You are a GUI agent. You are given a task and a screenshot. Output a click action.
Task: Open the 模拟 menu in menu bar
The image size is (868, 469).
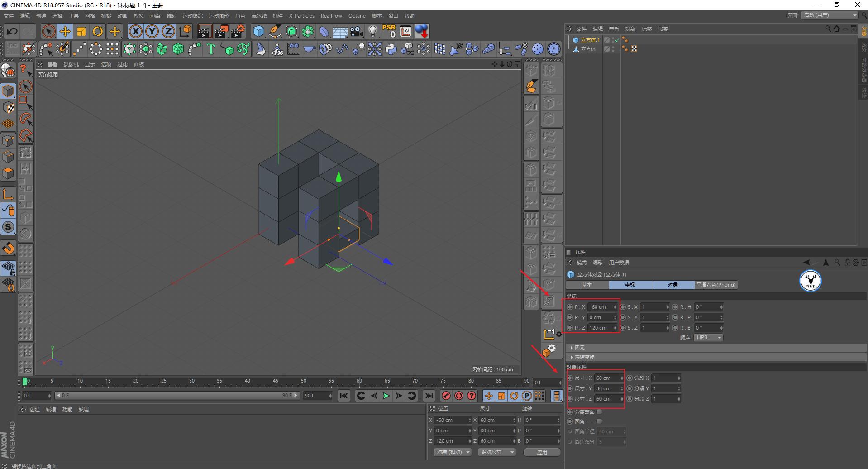pyautogui.click(x=139, y=16)
